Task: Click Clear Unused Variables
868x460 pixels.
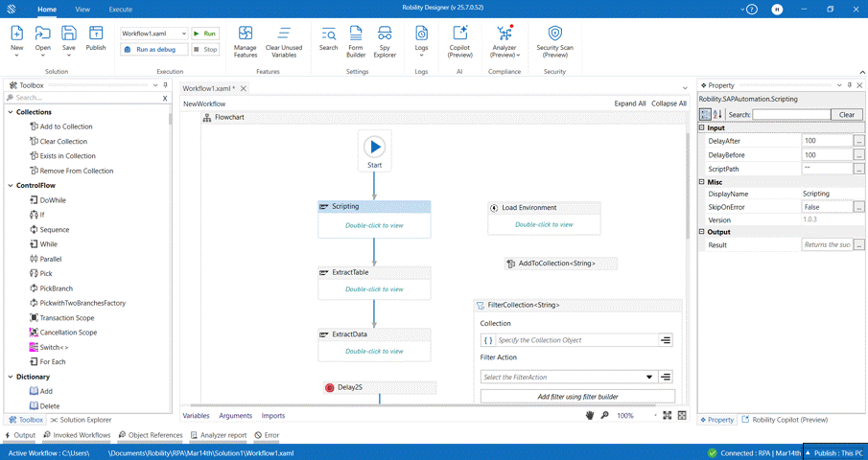Action: [x=284, y=41]
